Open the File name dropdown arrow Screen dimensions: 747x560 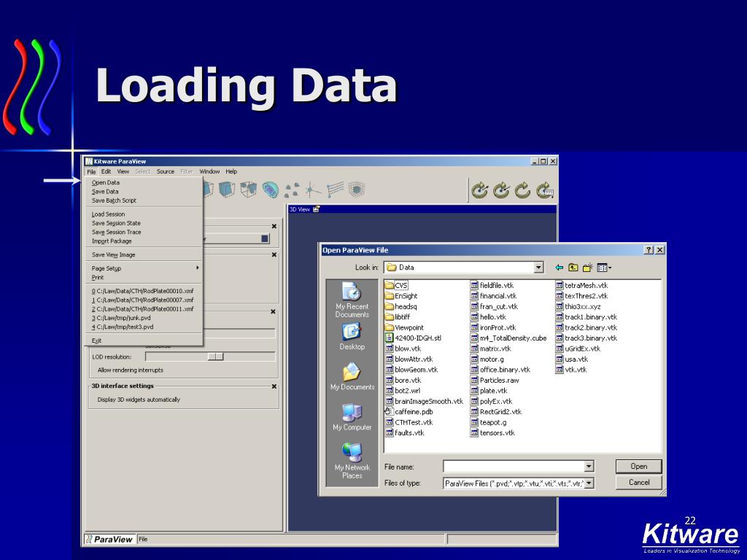[589, 467]
